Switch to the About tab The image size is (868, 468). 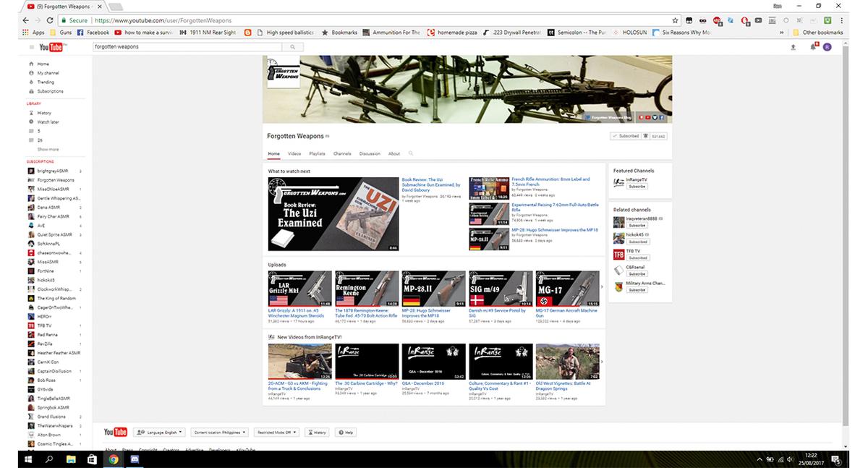(x=394, y=153)
